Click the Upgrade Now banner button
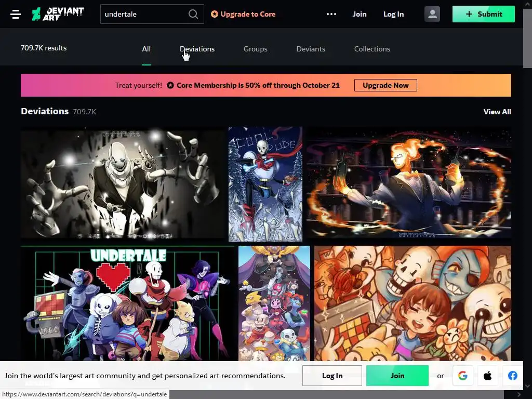532x399 pixels. [386, 86]
